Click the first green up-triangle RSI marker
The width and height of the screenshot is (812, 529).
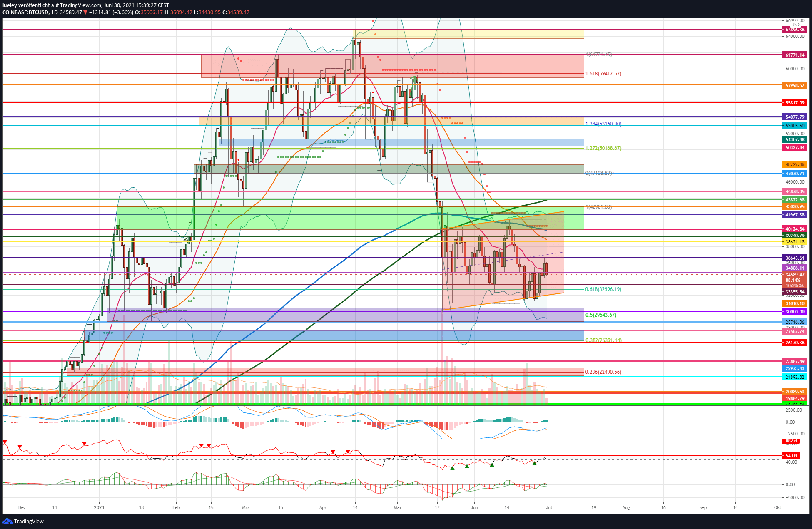[x=452, y=468]
